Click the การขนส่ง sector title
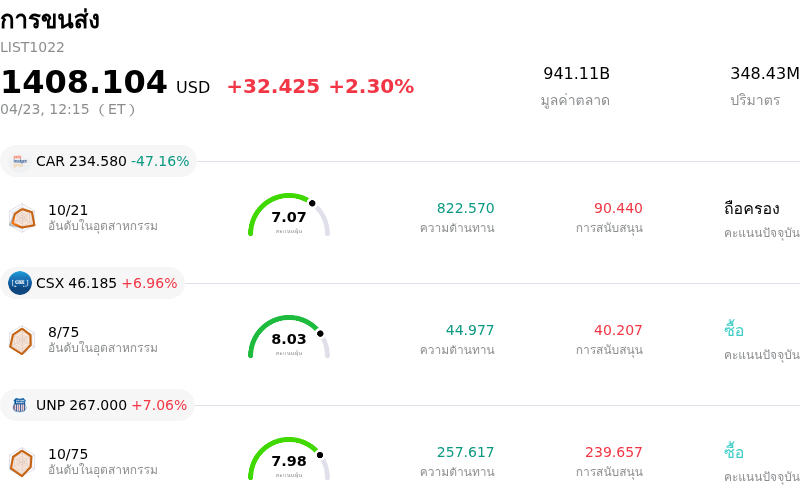The height and width of the screenshot is (499, 800). [50, 20]
